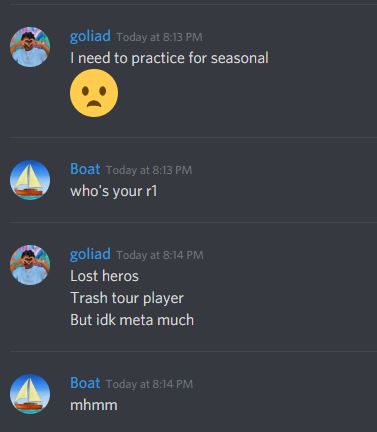Click Boat's "Today at 8:14 PM" timestamp
This screenshot has height=432, width=377.
tap(149, 384)
